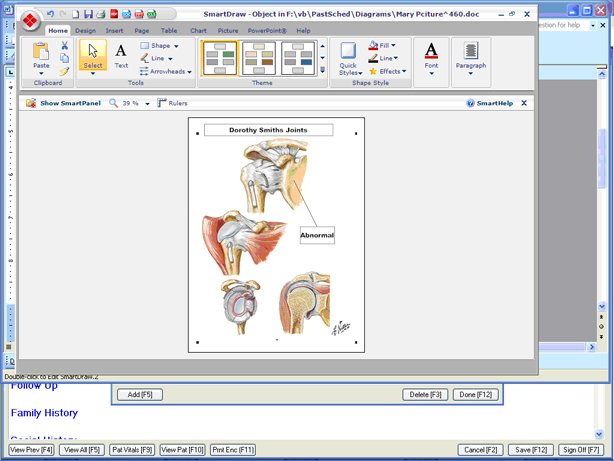This screenshot has height=461, width=614.
Task: Click the Save floppy disk icon
Action: point(88,14)
